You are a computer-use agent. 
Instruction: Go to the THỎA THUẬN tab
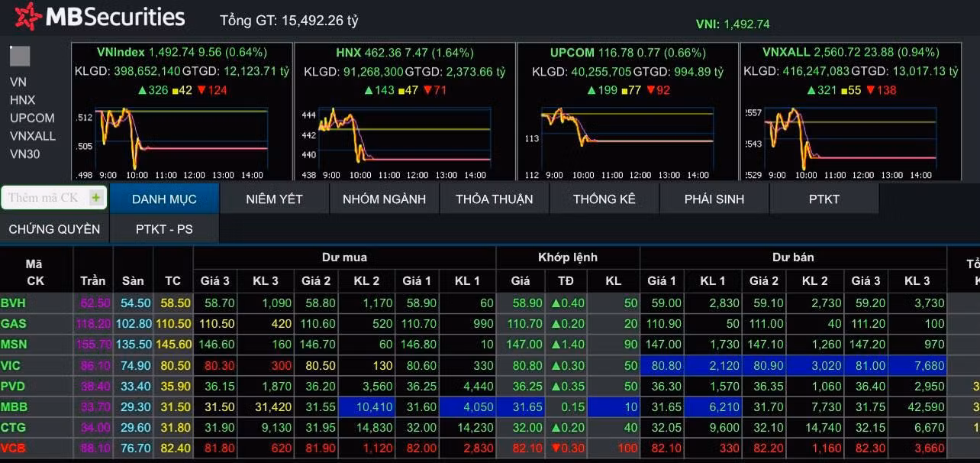point(495,199)
